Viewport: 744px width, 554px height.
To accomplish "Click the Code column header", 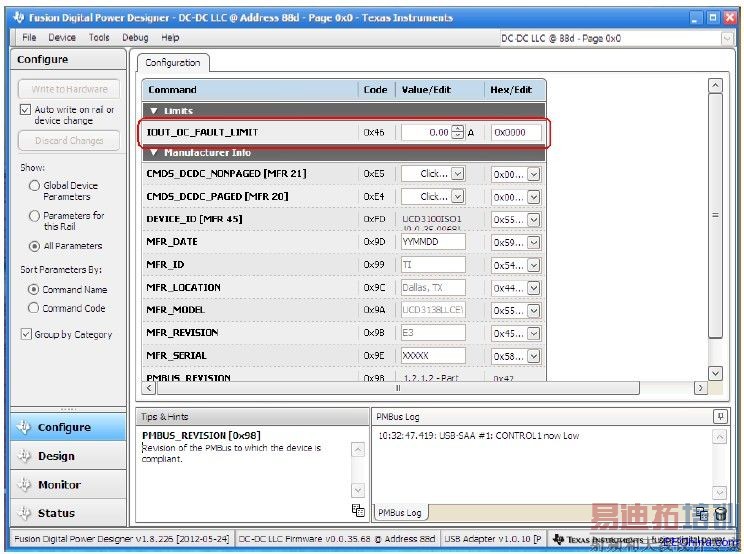I will coord(376,90).
